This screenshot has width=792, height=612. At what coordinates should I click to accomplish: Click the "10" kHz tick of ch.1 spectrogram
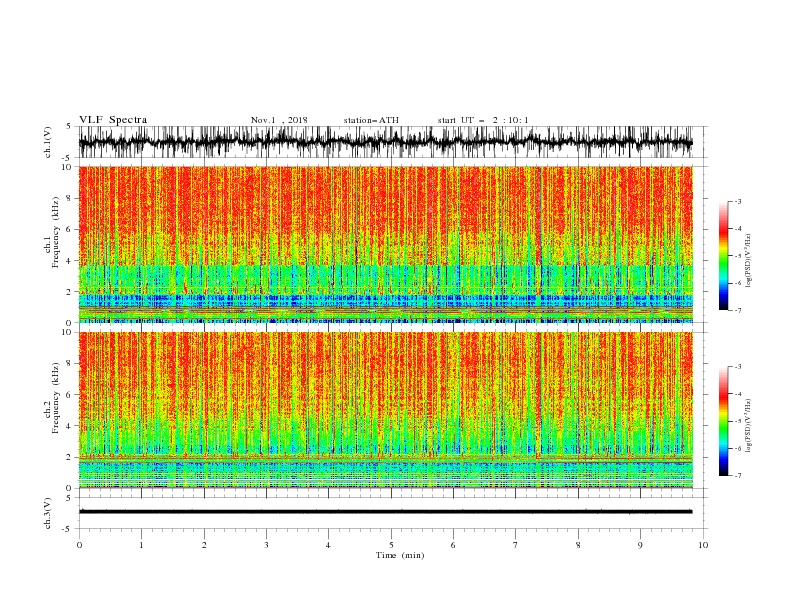click(67, 167)
